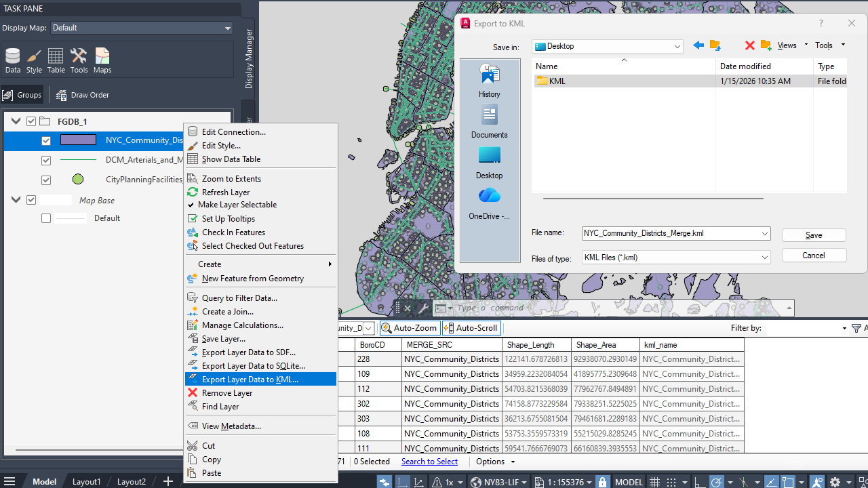Open the Search to Select link
This screenshot has height=488, width=868.
(x=429, y=462)
